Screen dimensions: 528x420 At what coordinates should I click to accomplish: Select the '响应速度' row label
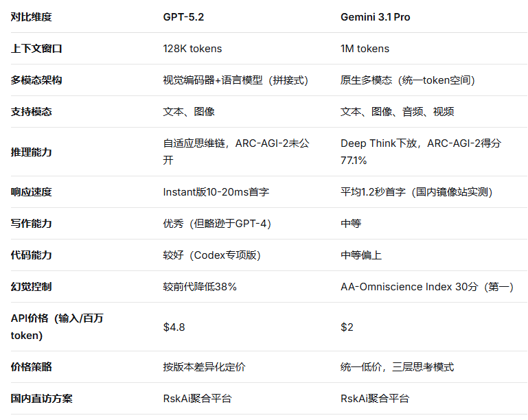[x=32, y=192]
